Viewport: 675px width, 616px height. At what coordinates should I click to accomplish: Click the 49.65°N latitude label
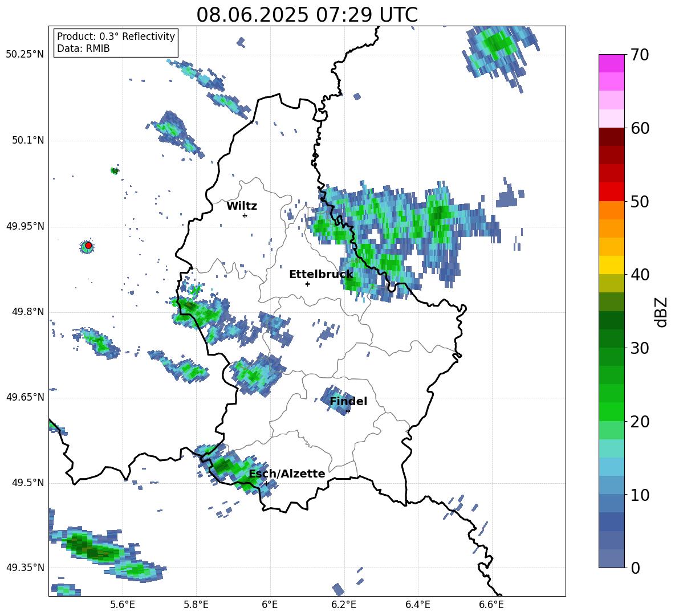click(25, 397)
